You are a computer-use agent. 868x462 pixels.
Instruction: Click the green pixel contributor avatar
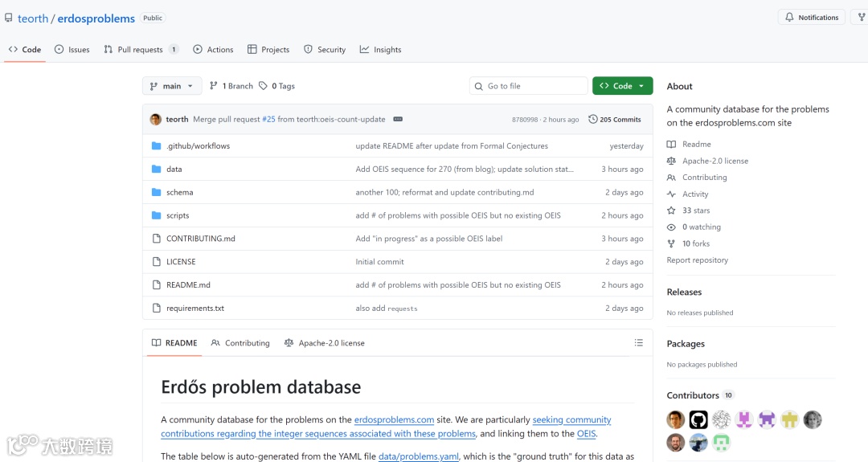click(x=721, y=443)
